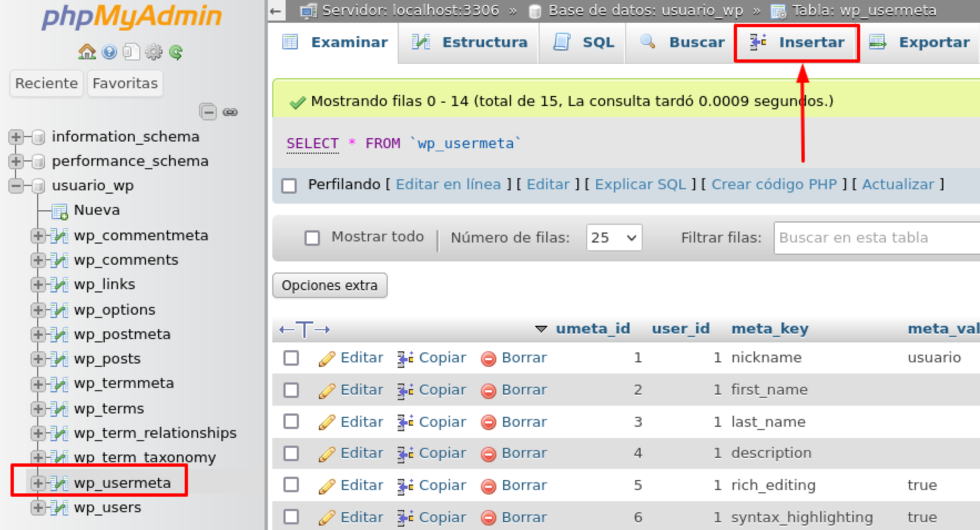Screen dimensions: 980x530
Task: Click the settings gear icon in sidebar
Action: click(x=154, y=52)
